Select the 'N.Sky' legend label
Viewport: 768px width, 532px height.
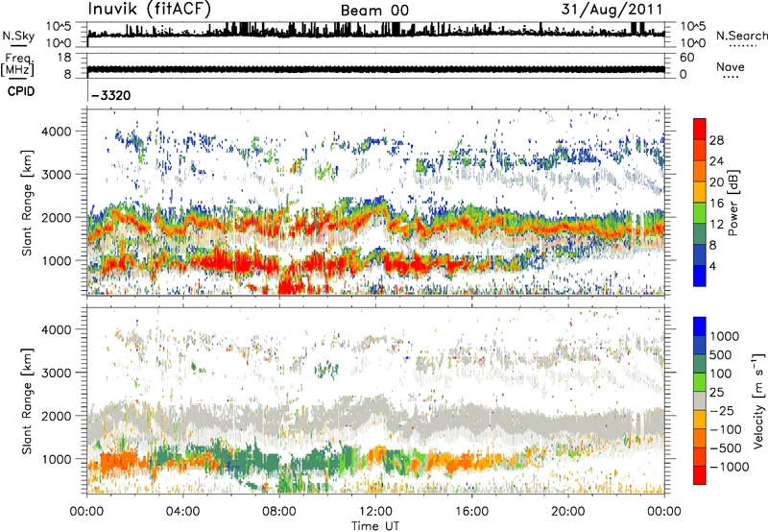[18, 36]
